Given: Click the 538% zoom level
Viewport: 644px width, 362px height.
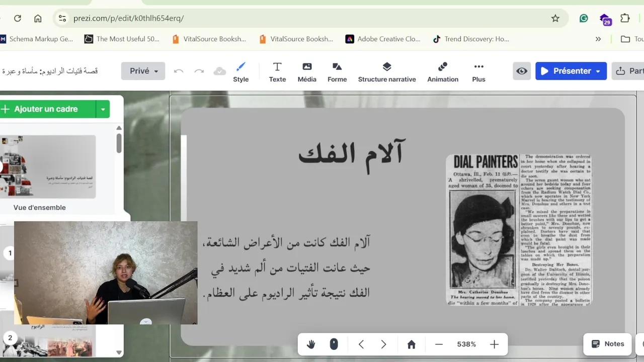Looking at the screenshot, I should (x=466, y=344).
